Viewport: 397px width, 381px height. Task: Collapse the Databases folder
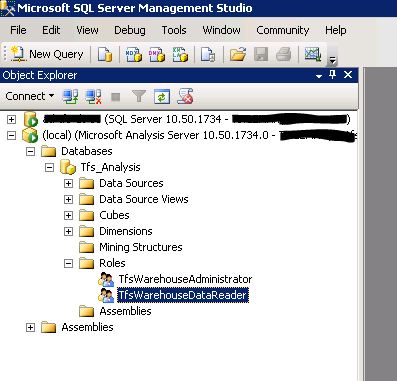[30, 151]
